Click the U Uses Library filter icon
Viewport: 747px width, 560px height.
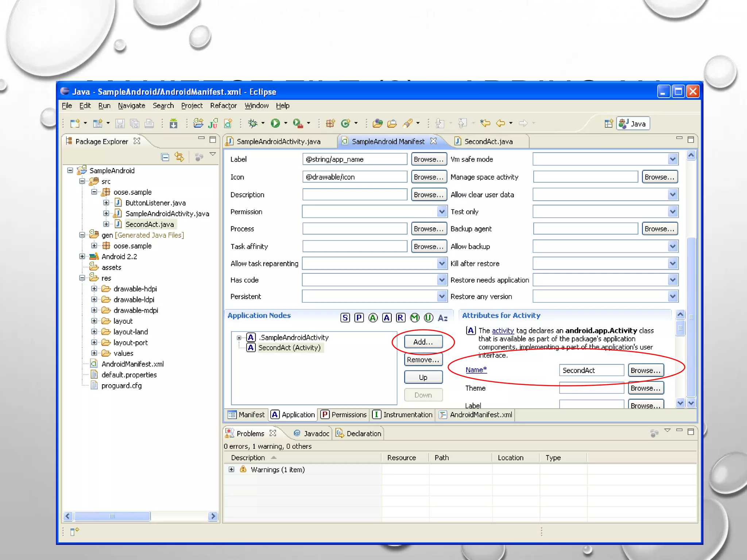pyautogui.click(x=429, y=318)
